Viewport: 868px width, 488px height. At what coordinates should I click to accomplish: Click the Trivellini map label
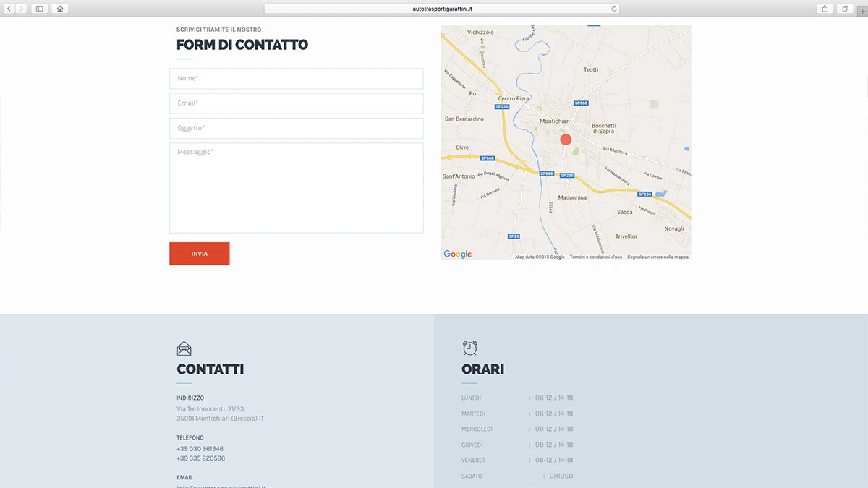point(626,236)
